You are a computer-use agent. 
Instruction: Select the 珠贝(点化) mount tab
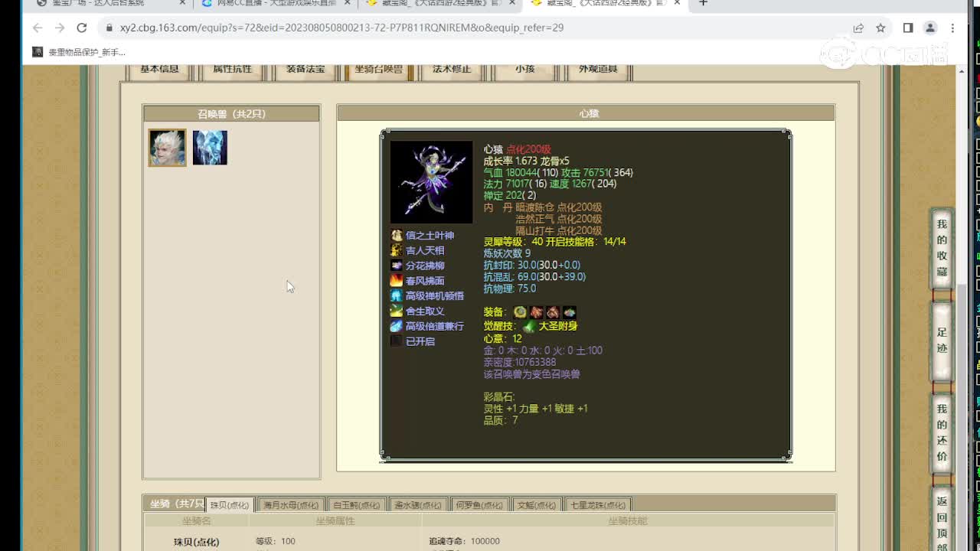[x=229, y=505]
